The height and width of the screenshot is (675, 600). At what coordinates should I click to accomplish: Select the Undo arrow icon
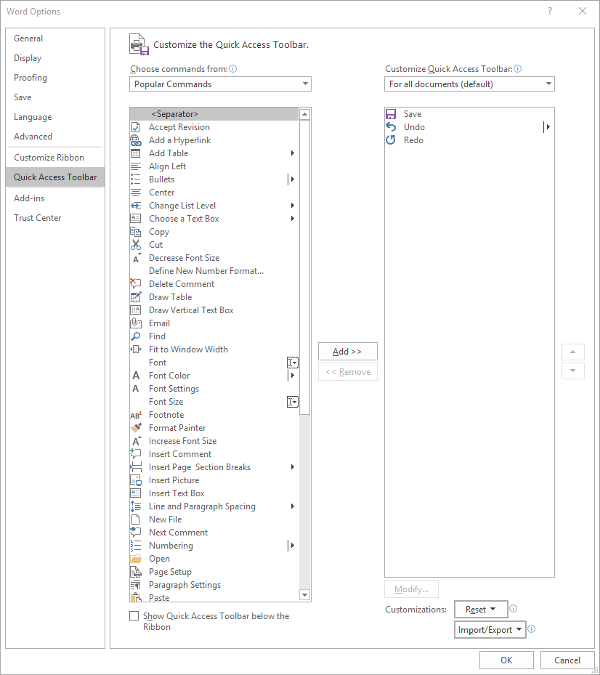click(391, 127)
